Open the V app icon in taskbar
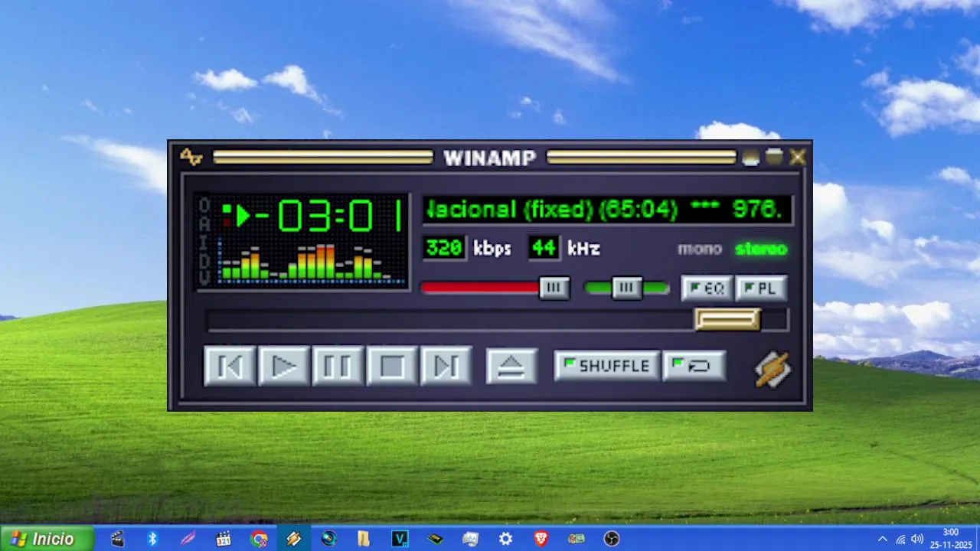This screenshot has height=551, width=980. click(x=400, y=539)
